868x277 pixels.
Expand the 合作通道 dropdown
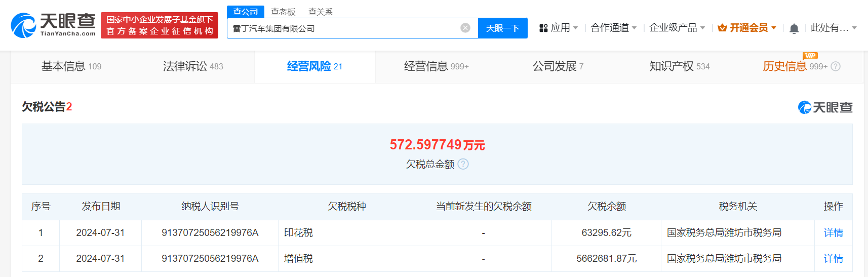click(613, 28)
